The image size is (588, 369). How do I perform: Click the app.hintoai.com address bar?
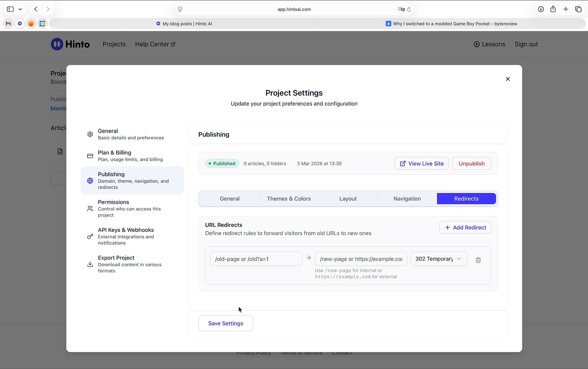[x=294, y=9]
